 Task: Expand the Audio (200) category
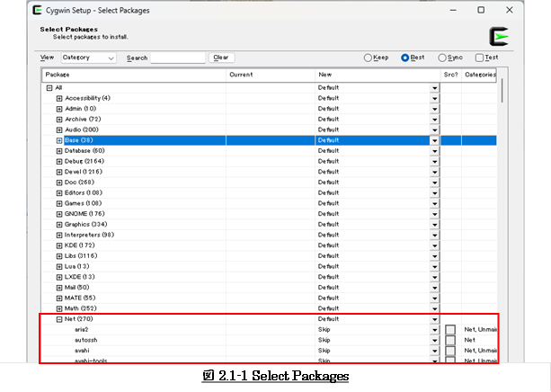[x=59, y=130]
